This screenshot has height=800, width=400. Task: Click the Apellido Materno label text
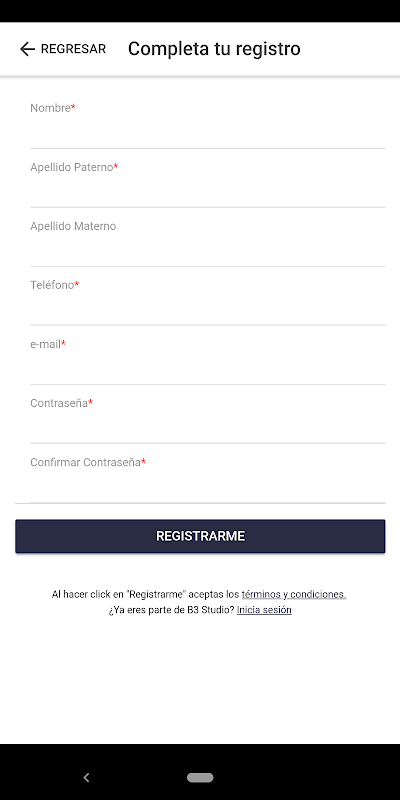[73, 226]
